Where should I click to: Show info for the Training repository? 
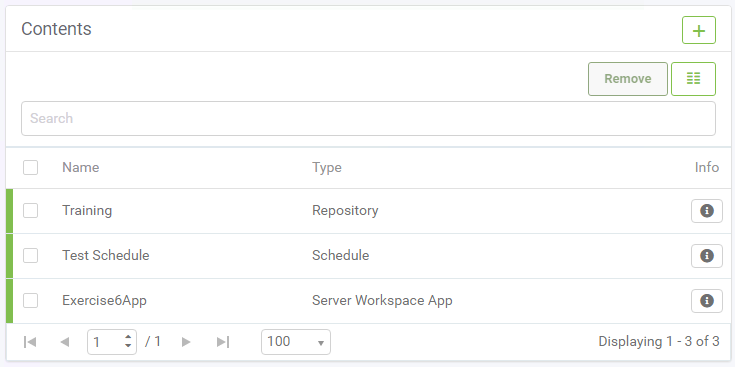point(707,211)
